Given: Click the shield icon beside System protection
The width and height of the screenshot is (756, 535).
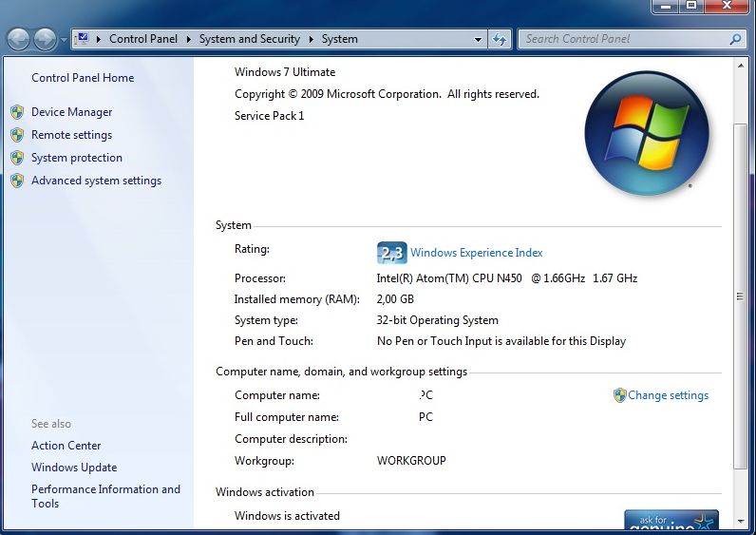Looking at the screenshot, I should pos(16,158).
